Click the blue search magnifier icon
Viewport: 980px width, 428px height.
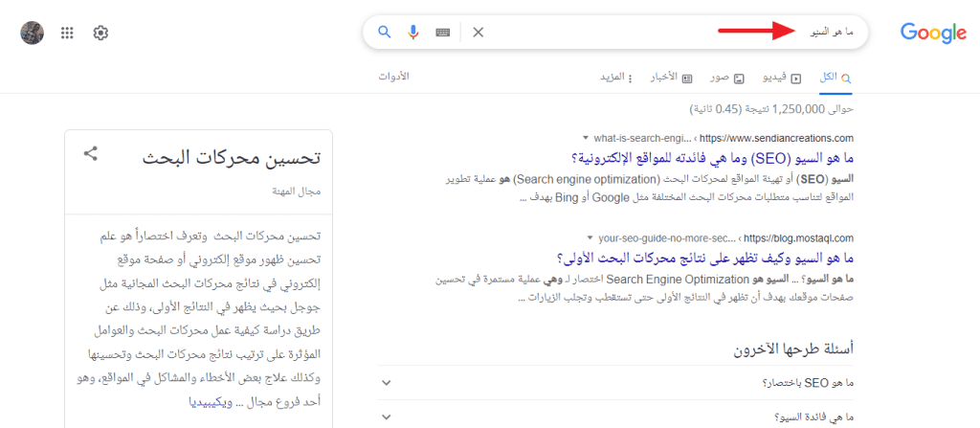coord(385,33)
